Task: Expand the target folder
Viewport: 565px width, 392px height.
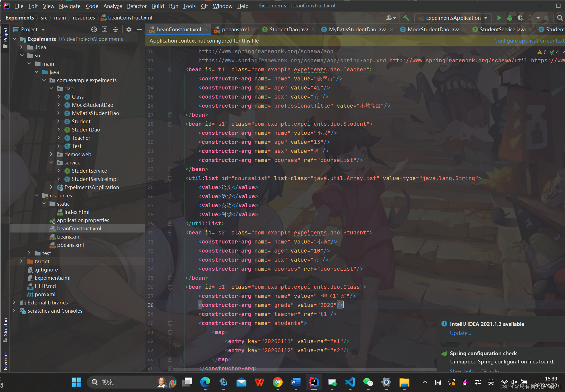Action: 22,261
